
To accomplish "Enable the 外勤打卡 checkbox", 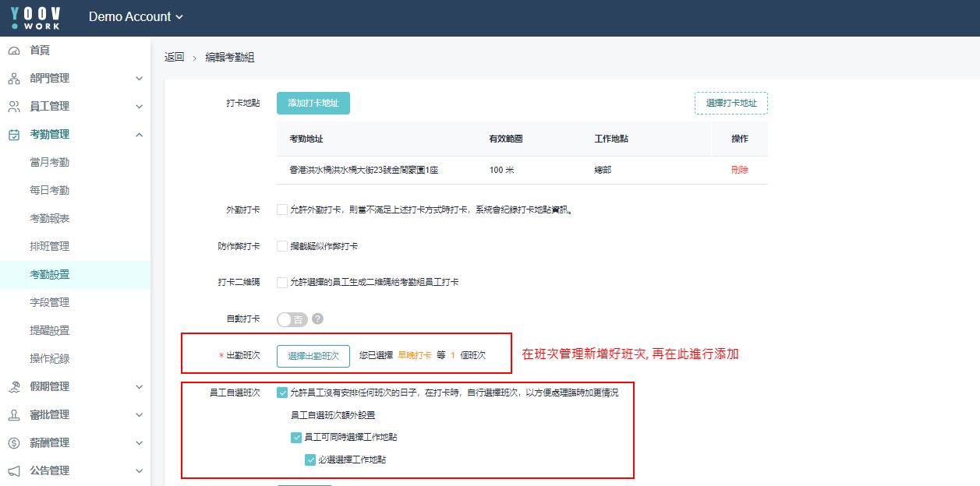I will [282, 210].
